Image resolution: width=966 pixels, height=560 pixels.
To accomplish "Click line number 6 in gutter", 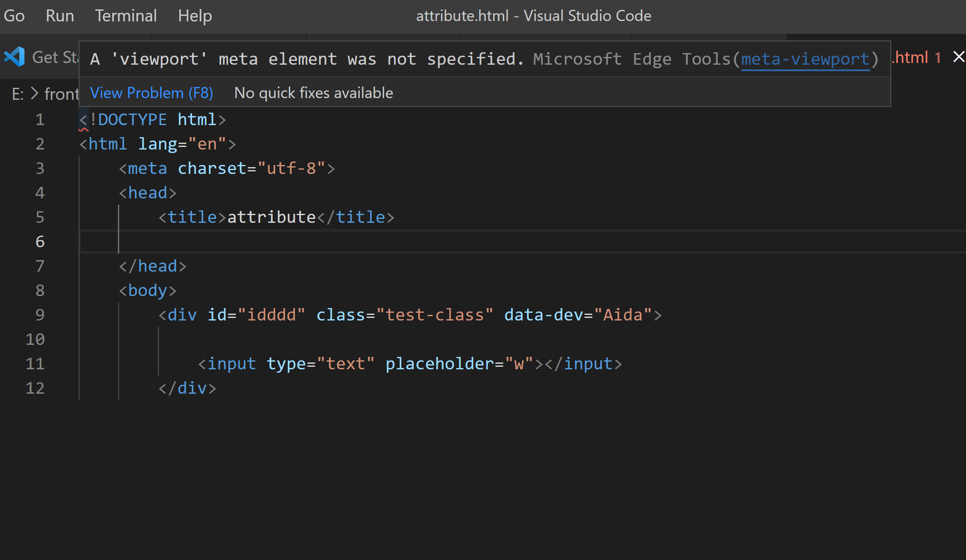I will click(40, 242).
